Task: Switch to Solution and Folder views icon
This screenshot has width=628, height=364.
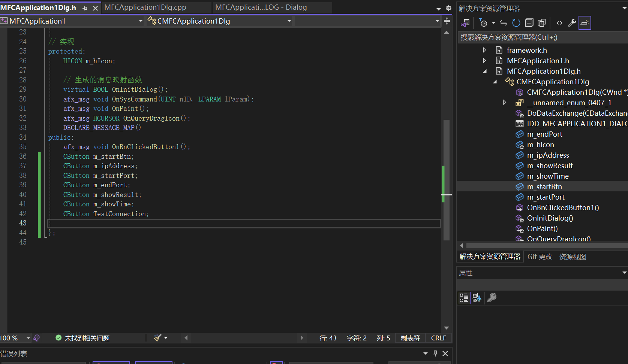Action: click(x=465, y=23)
